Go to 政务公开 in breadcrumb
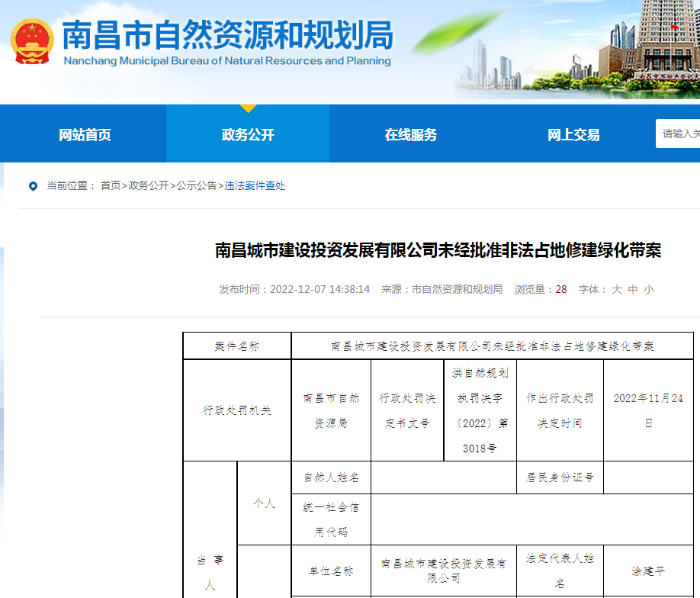 [x=149, y=186]
